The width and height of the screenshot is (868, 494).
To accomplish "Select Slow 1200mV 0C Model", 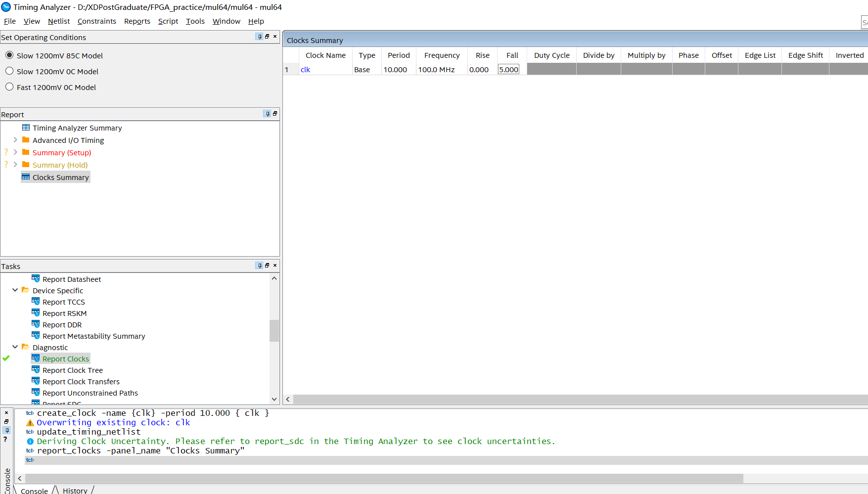I will pos(9,71).
